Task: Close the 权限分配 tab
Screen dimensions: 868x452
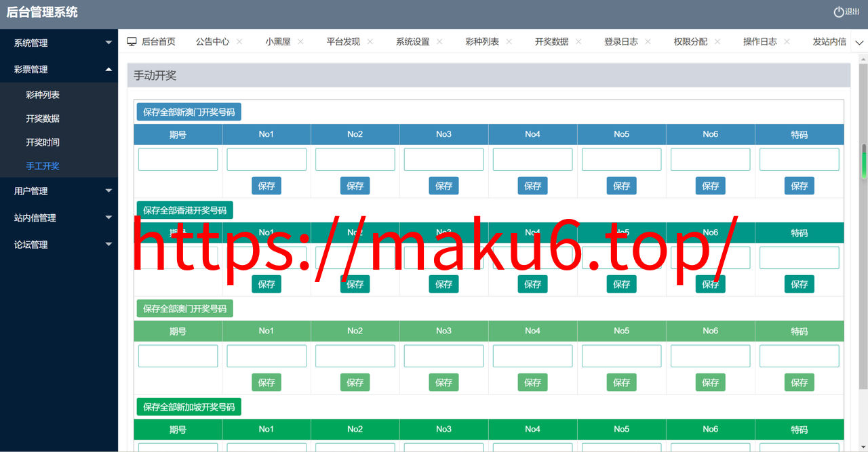Action: (x=717, y=41)
